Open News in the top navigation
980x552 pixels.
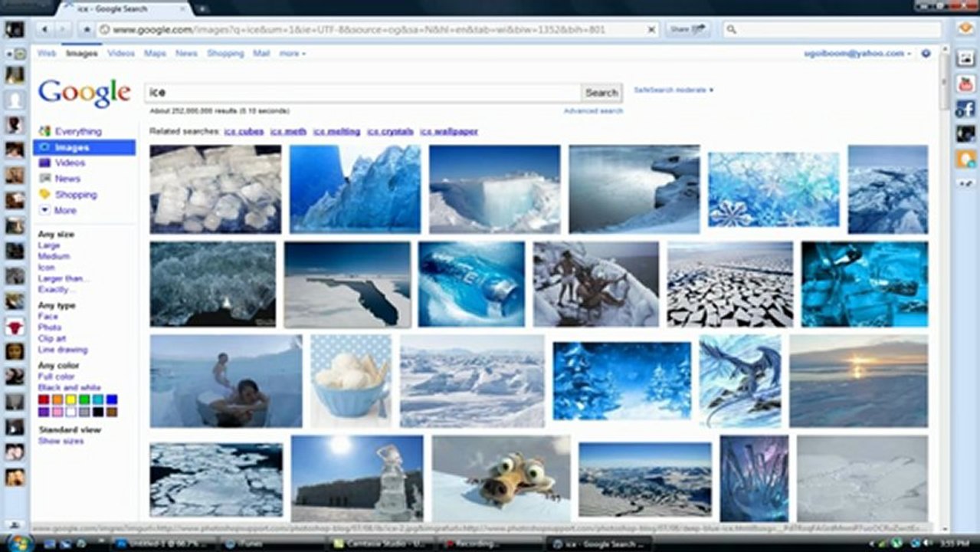coord(186,54)
